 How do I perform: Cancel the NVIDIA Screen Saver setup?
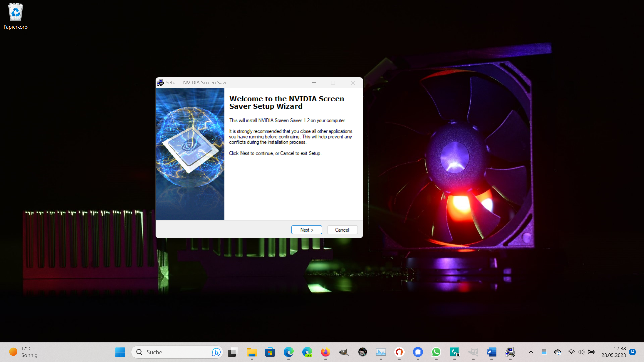[342, 230]
